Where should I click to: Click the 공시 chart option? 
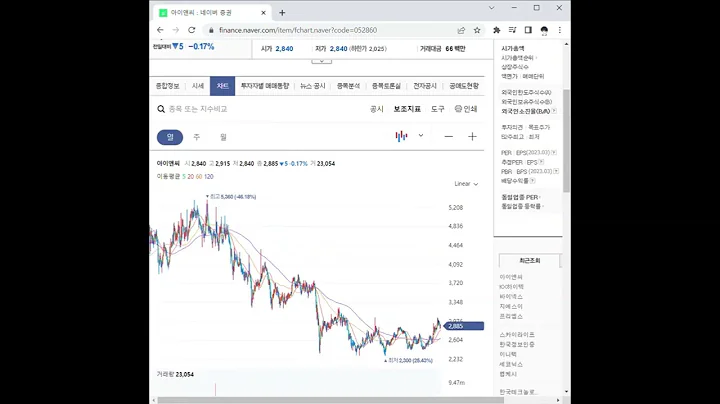[x=377, y=109]
